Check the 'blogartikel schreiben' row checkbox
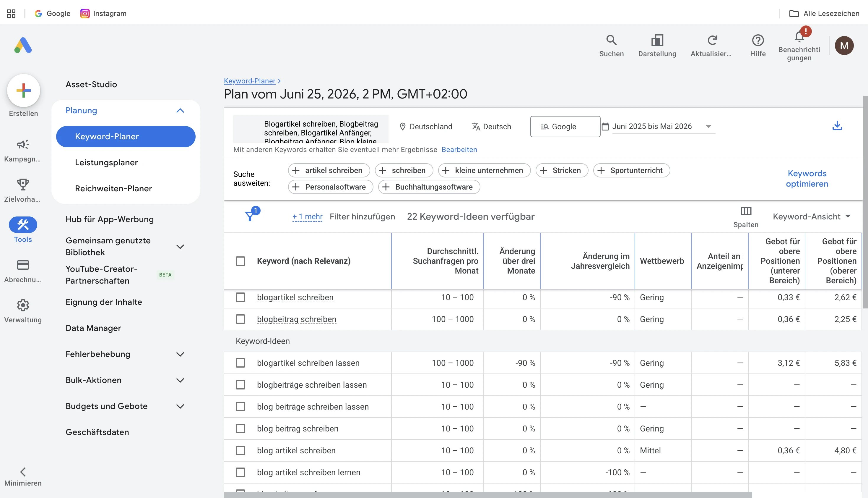Image resolution: width=868 pixels, height=498 pixels. pos(240,297)
